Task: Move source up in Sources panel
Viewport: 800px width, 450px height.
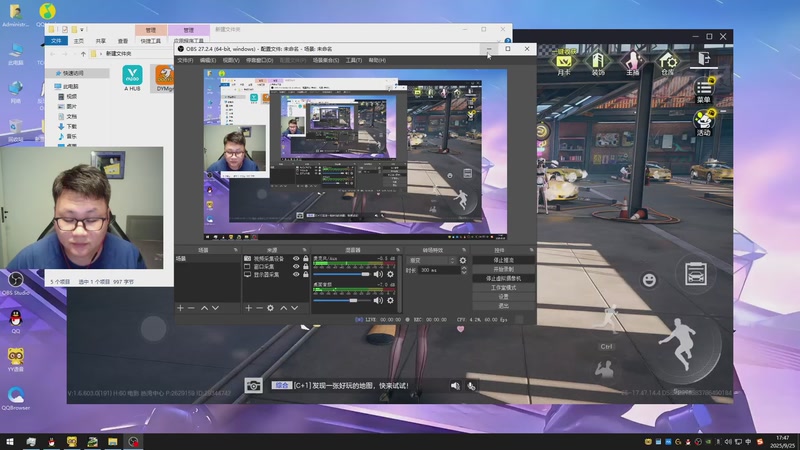Action: point(284,308)
